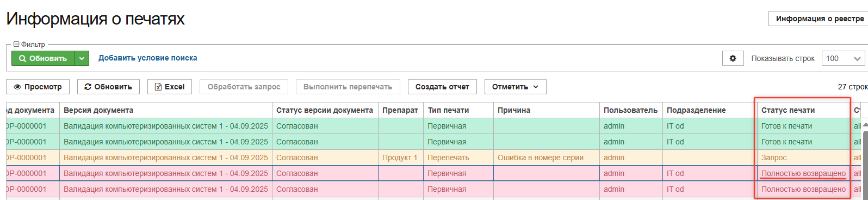The width and height of the screenshot is (868, 200).
Task: Click the Создать отчет button
Action: (x=442, y=87)
